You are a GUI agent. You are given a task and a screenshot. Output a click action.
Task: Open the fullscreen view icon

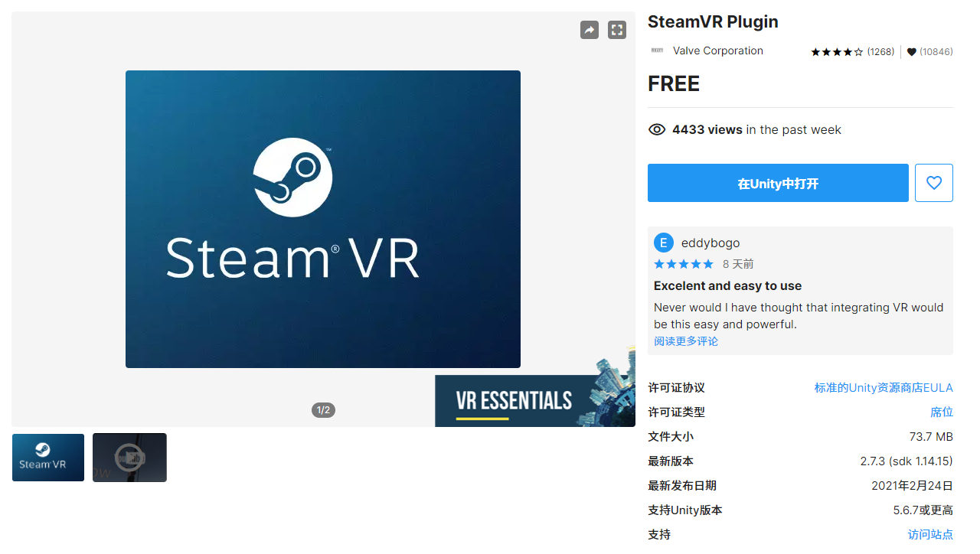pyautogui.click(x=617, y=30)
